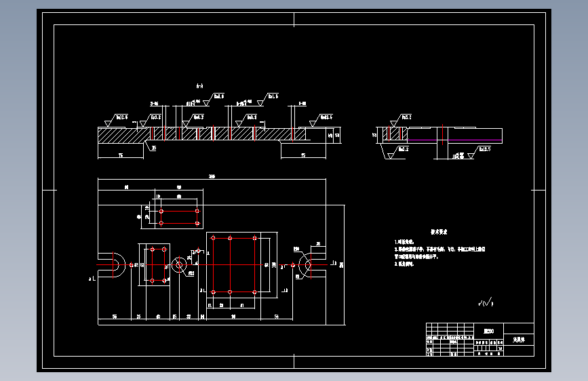Select the small four-hole rectangle near plan top
The height and width of the screenshot is (381, 588).
tap(179, 217)
